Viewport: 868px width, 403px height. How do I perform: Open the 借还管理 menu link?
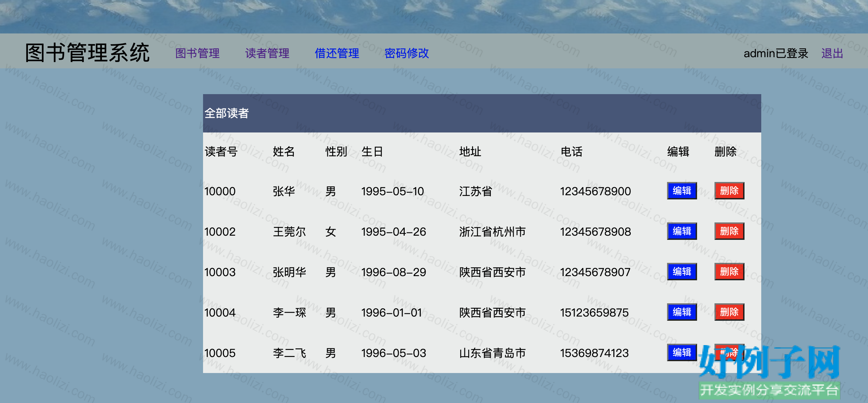[x=337, y=53]
